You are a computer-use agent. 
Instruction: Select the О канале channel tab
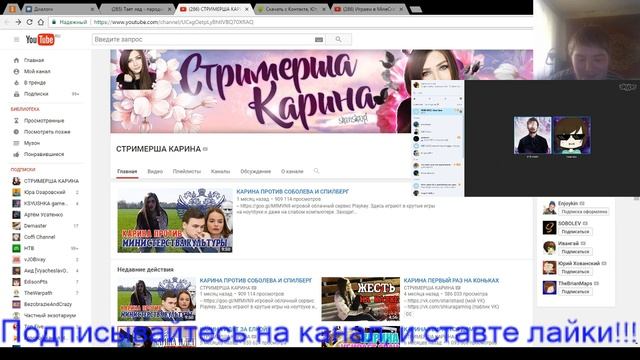pos(292,171)
